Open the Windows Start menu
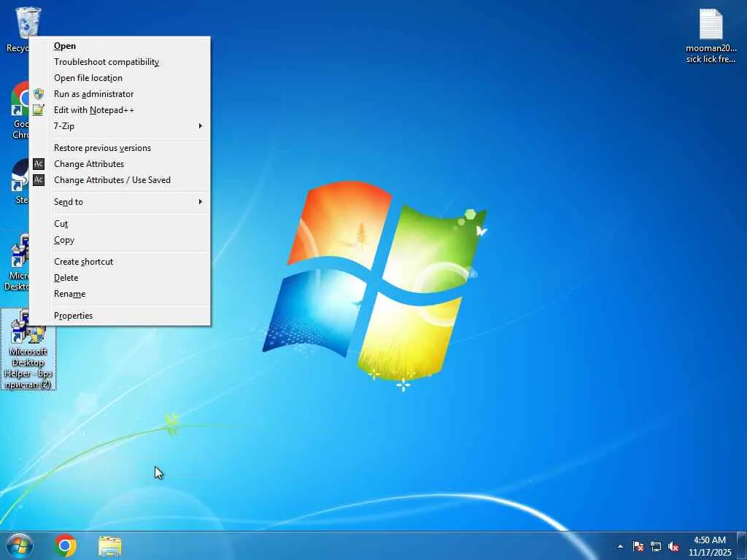 coord(20,545)
